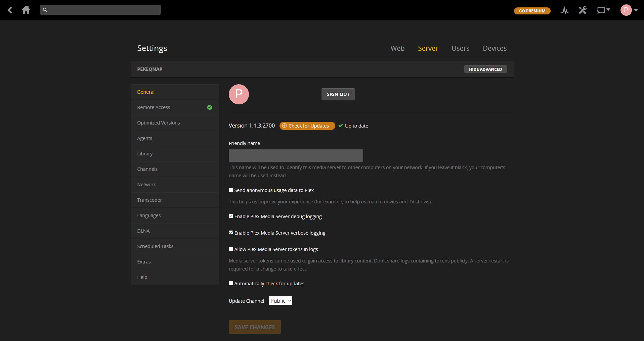
Task: Disable Plex Media Server debug logging
Action: click(x=231, y=216)
